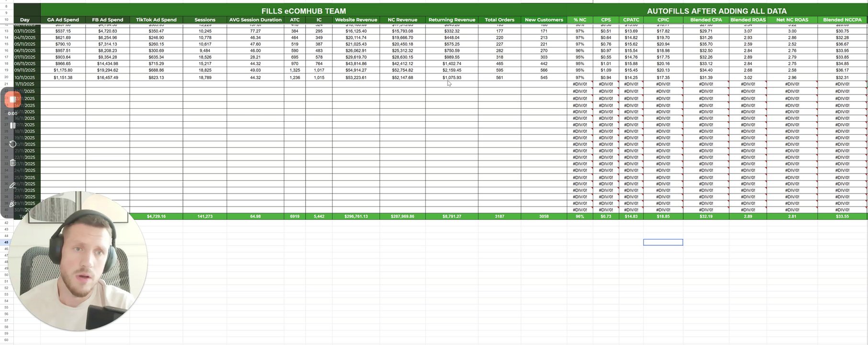This screenshot has height=345, width=868.
Task: Select Website Revenue cell $54,914.27
Action: (356, 70)
